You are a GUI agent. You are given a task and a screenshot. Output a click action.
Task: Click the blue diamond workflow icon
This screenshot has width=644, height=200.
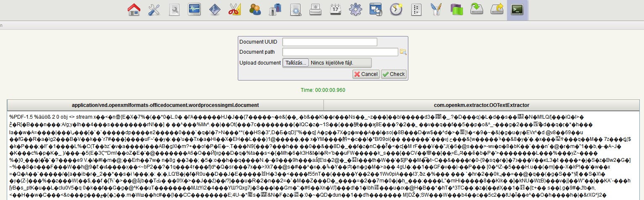215,10
